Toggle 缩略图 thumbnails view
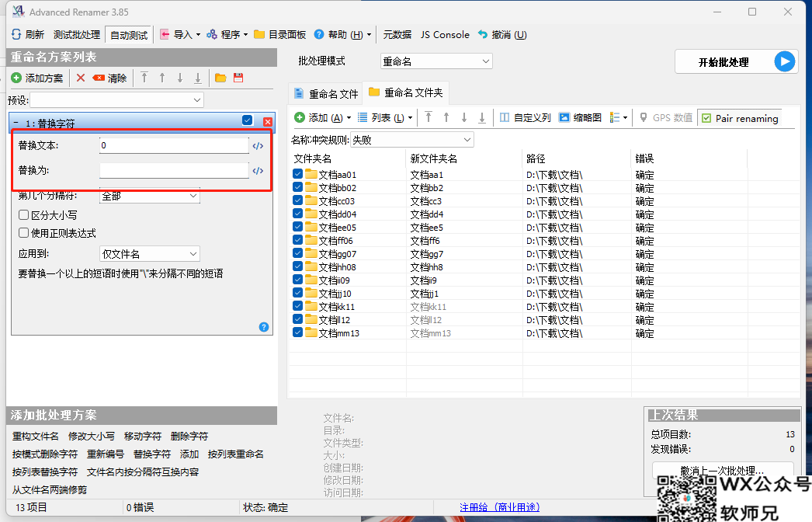Viewport: 812px width, 522px height. pyautogui.click(x=580, y=117)
